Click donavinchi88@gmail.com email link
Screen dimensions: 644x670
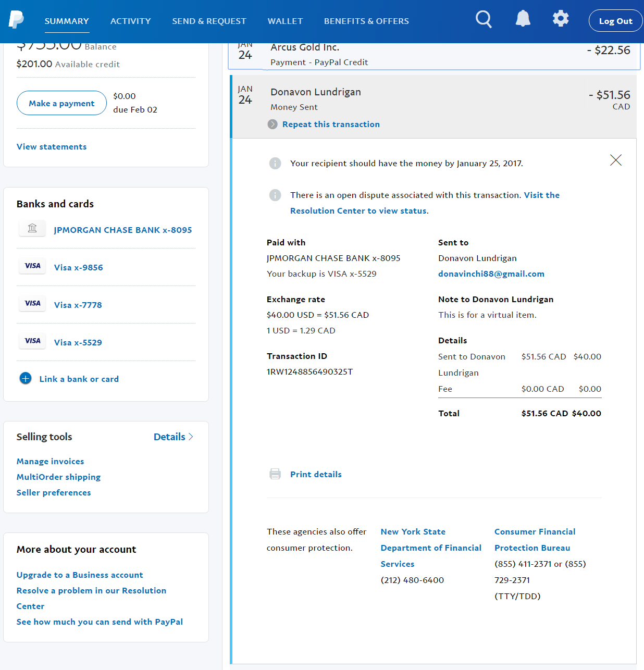pos(491,274)
